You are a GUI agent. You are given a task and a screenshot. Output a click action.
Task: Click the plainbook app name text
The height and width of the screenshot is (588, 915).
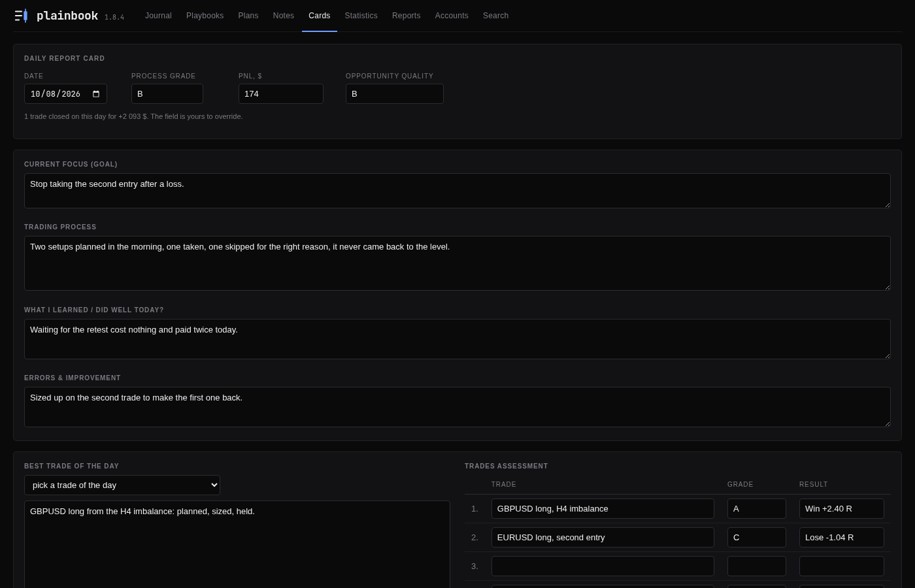point(67,16)
